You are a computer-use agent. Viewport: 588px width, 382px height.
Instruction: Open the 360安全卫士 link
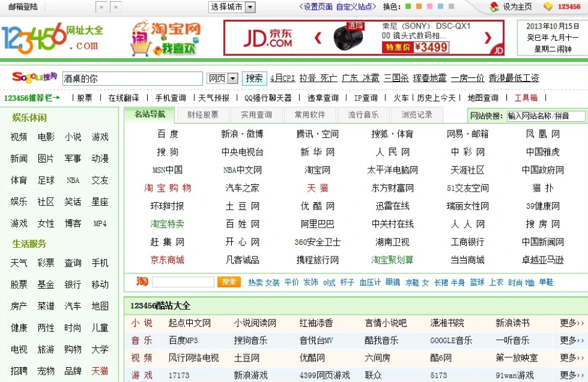point(318,242)
